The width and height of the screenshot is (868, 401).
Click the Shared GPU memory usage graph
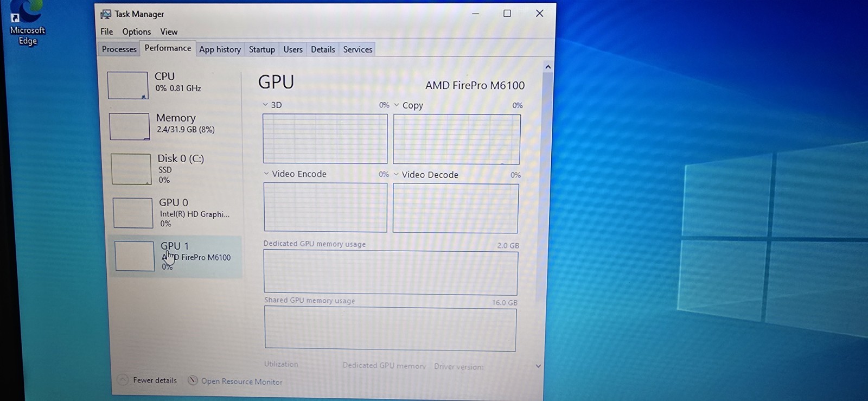pos(390,329)
